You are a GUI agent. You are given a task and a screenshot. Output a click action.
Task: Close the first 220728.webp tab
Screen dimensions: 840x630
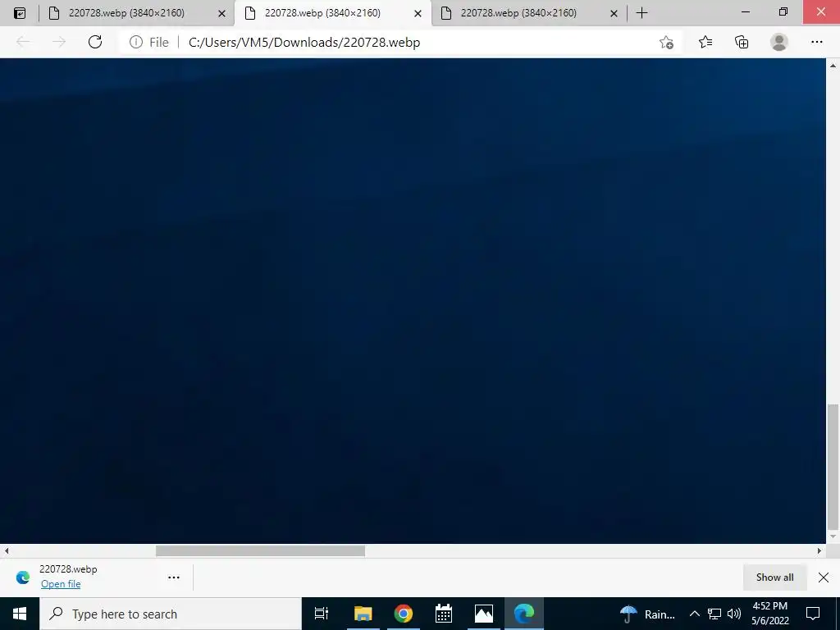[221, 13]
